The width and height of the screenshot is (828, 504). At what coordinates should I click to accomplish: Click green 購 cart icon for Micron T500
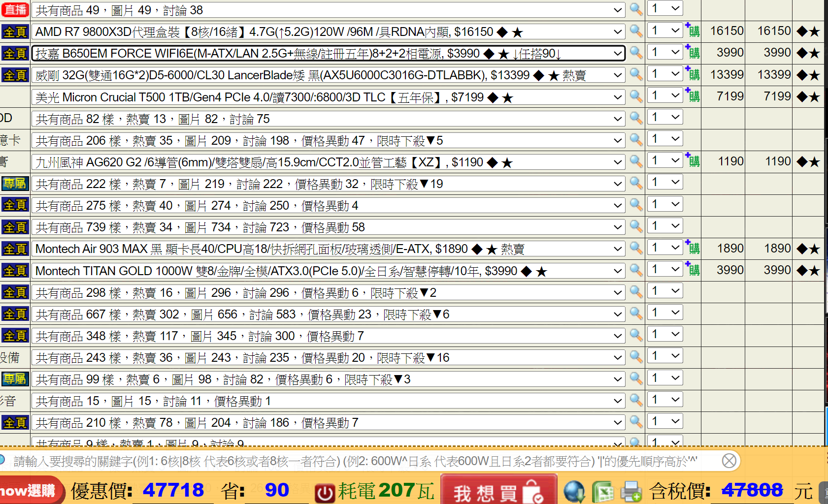pos(693,95)
